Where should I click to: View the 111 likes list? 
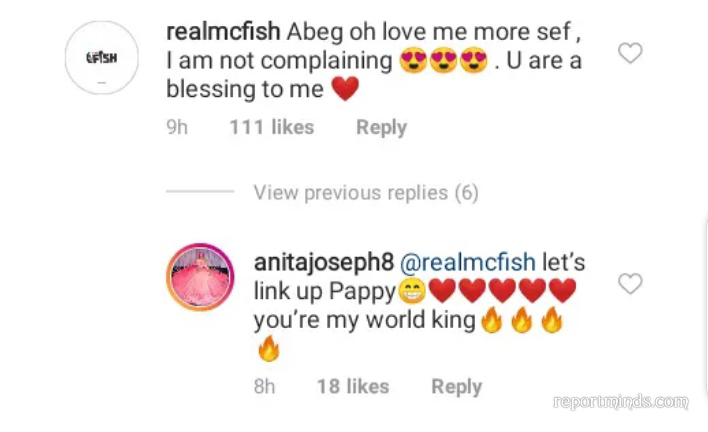point(271,128)
